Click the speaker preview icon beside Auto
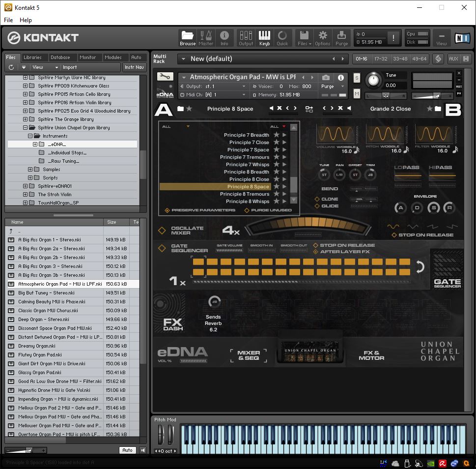 (x=143, y=450)
